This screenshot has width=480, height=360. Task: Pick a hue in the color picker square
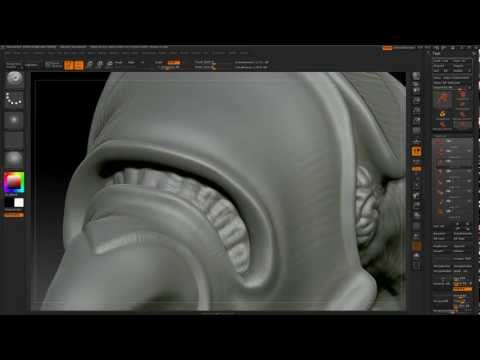(x=14, y=182)
